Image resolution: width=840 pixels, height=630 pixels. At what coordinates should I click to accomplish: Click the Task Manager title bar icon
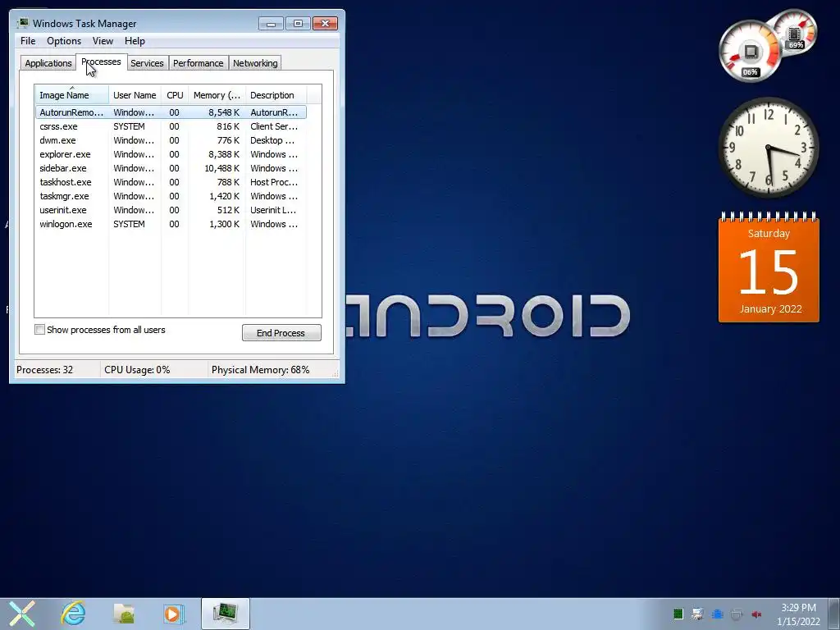pyautogui.click(x=23, y=23)
